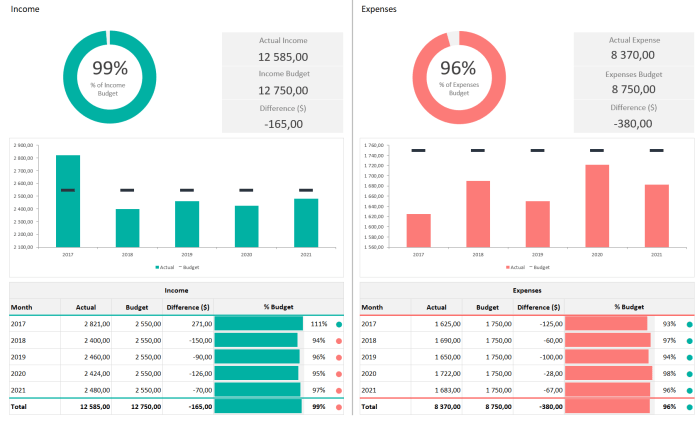Select the 96% expenses donut chart
Image resolution: width=700 pixels, height=421 pixels.
(x=459, y=77)
